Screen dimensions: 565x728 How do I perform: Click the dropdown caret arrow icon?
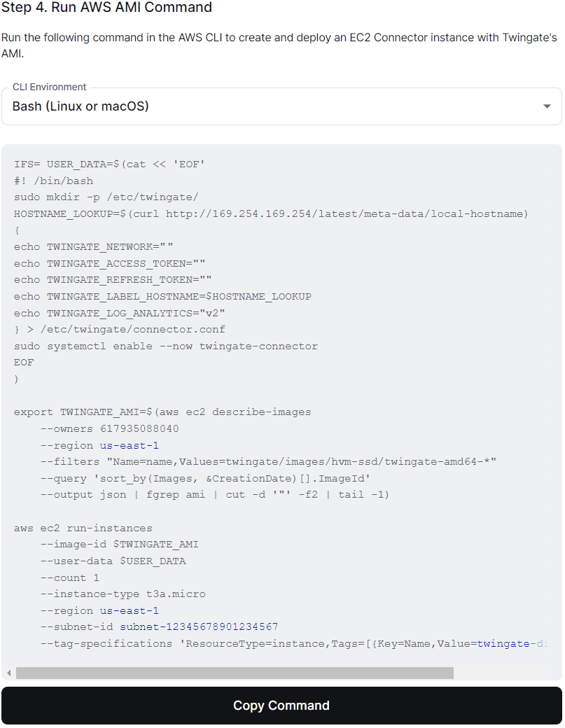[547, 106]
